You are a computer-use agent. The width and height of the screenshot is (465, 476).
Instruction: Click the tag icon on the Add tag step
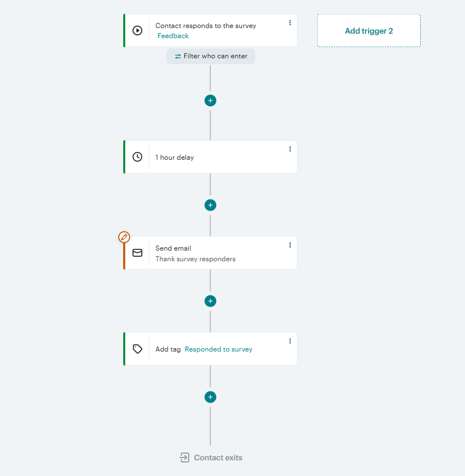pyautogui.click(x=137, y=349)
